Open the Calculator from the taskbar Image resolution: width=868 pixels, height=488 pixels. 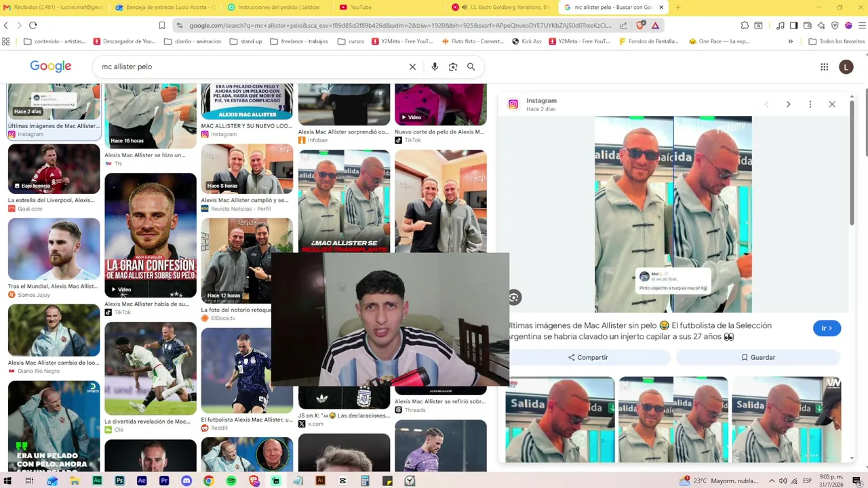point(365,481)
